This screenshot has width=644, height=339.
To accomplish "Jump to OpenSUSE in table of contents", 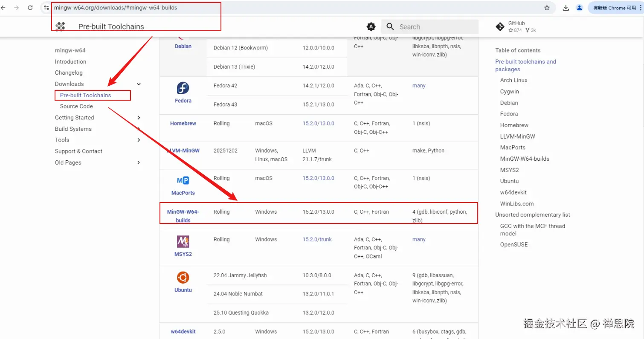I will [x=514, y=244].
